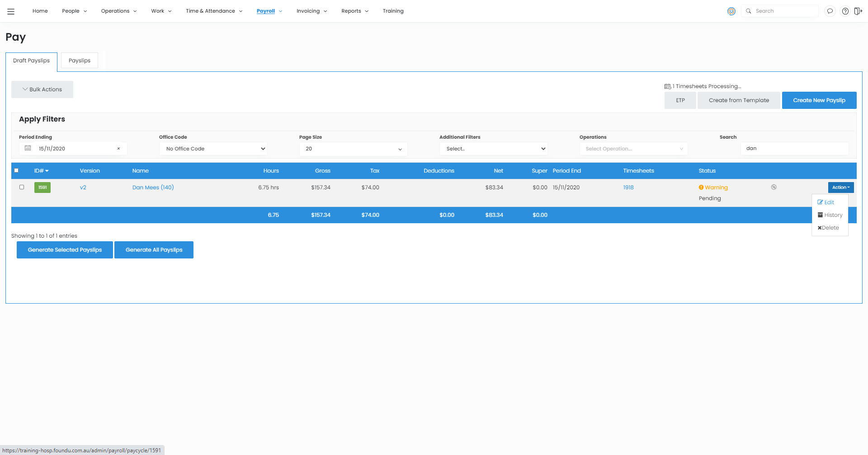Click the Create New Payslip button
This screenshot has height=455, width=868.
point(819,100)
